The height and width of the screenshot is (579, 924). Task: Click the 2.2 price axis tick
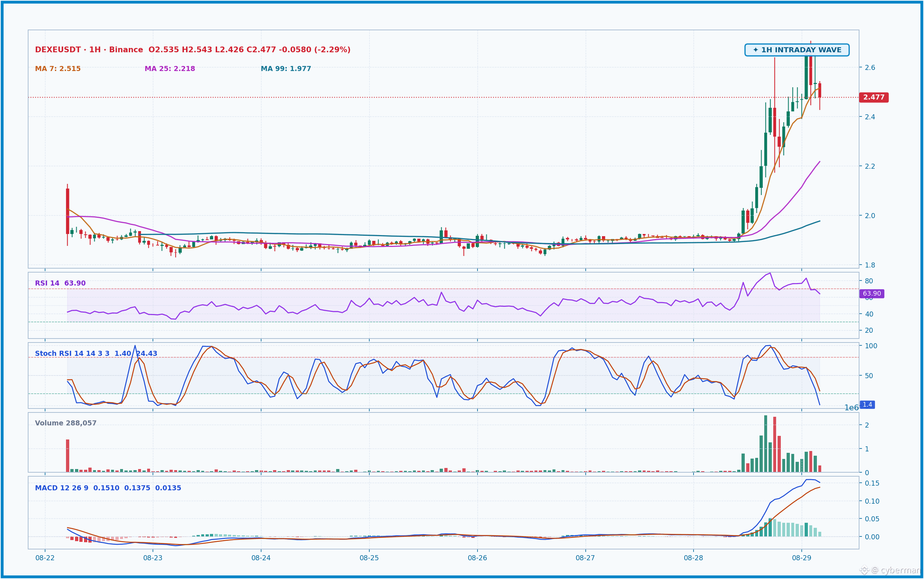tap(870, 166)
